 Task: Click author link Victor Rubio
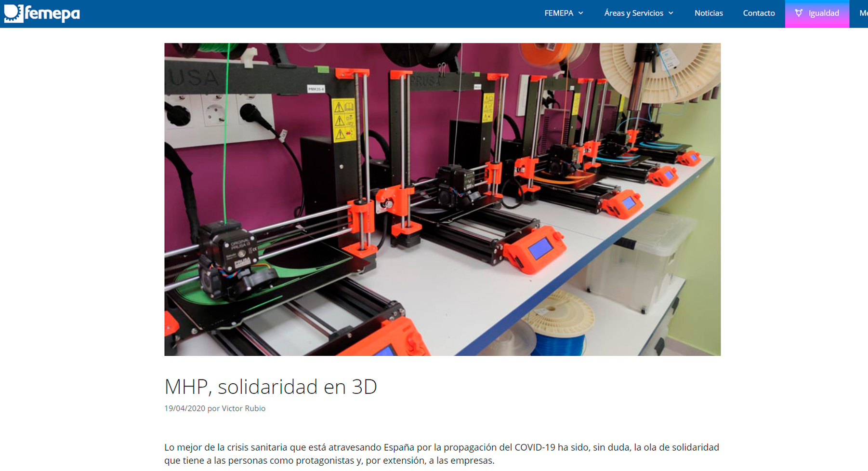tap(243, 408)
